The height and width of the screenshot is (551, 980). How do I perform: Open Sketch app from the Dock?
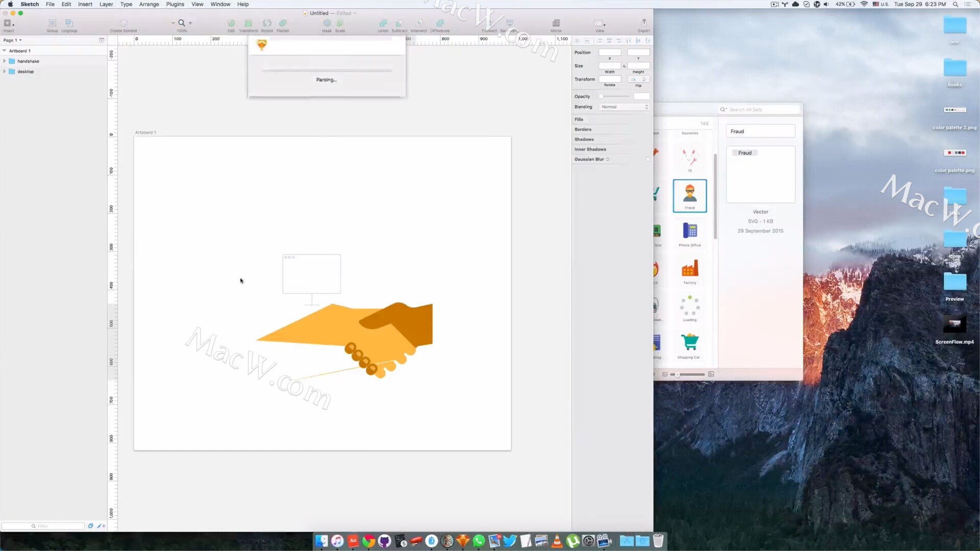point(463,541)
